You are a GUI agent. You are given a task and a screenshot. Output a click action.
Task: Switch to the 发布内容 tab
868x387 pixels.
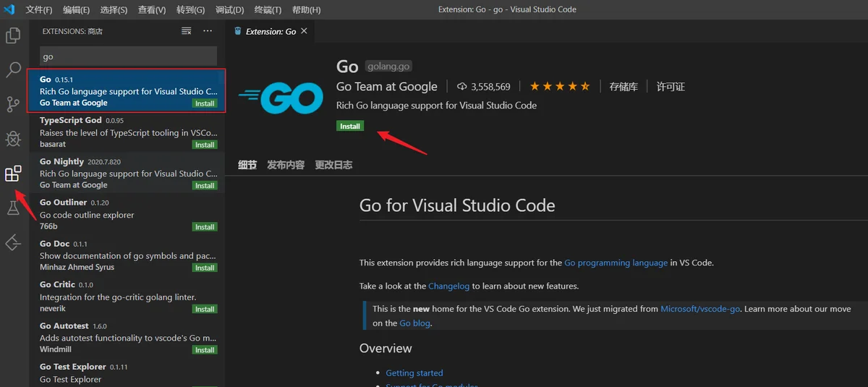point(286,165)
